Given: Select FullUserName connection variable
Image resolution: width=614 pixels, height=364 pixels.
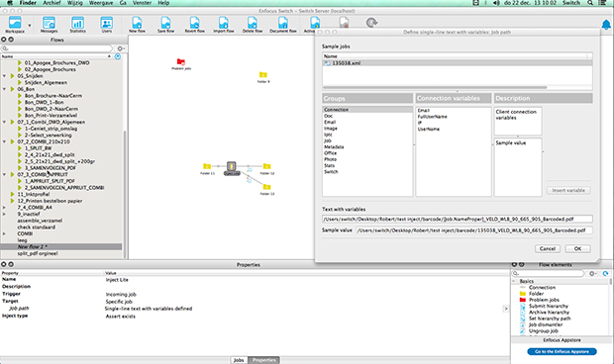Looking at the screenshot, I should coord(433,117).
